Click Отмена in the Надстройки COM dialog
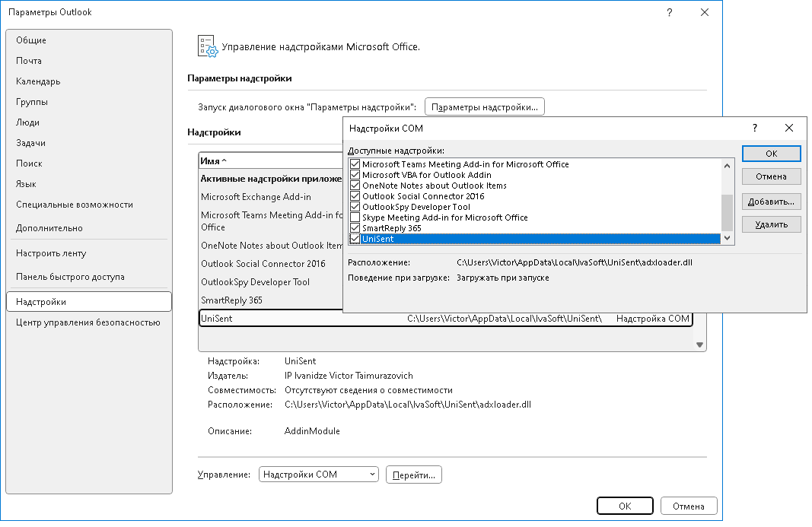Image resolution: width=812 pixels, height=527 pixels. pos(771,176)
